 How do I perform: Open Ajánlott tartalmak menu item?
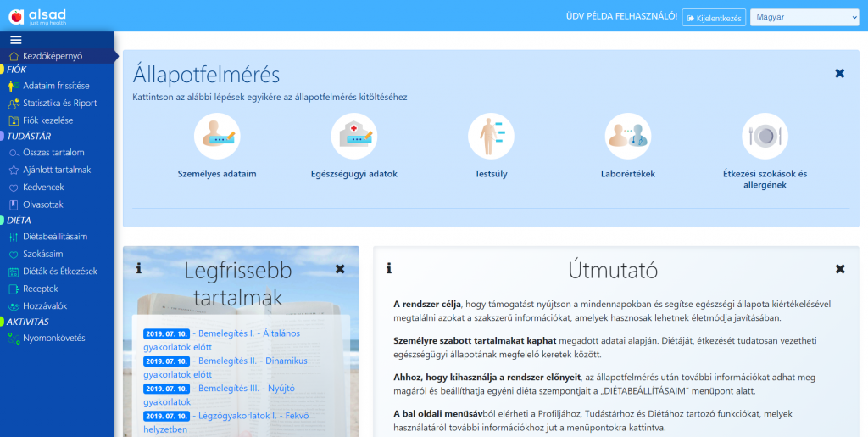coord(57,170)
